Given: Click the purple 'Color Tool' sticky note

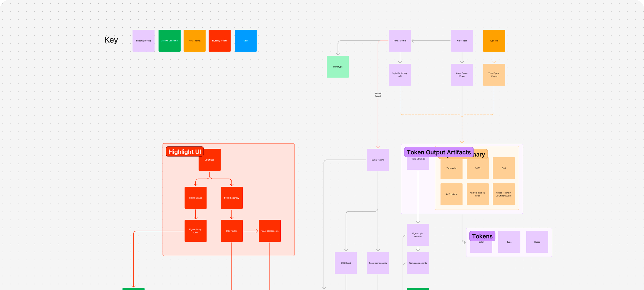Looking at the screenshot, I should (x=462, y=41).
